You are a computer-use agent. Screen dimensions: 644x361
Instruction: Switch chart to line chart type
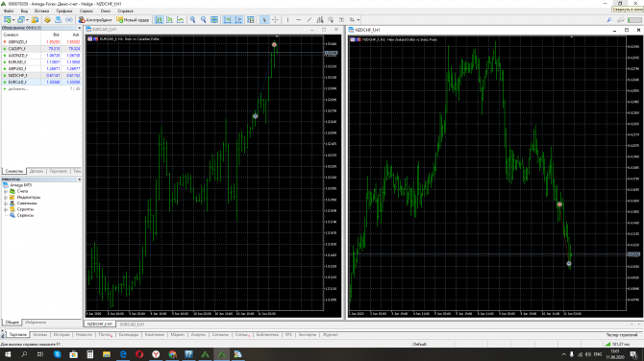pyautogui.click(x=181, y=20)
